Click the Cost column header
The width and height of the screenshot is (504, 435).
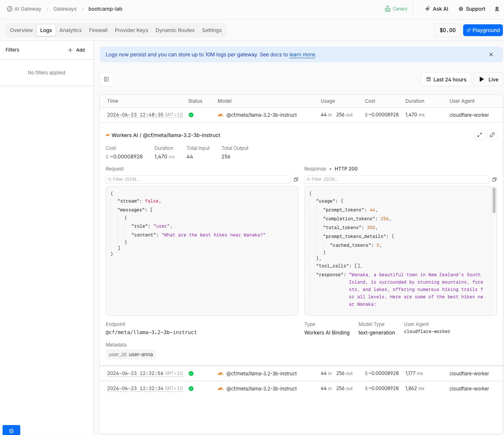(x=370, y=101)
